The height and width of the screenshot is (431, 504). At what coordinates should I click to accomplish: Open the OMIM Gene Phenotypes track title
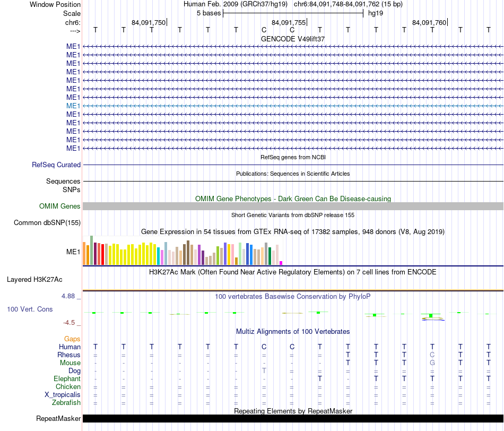[293, 199]
